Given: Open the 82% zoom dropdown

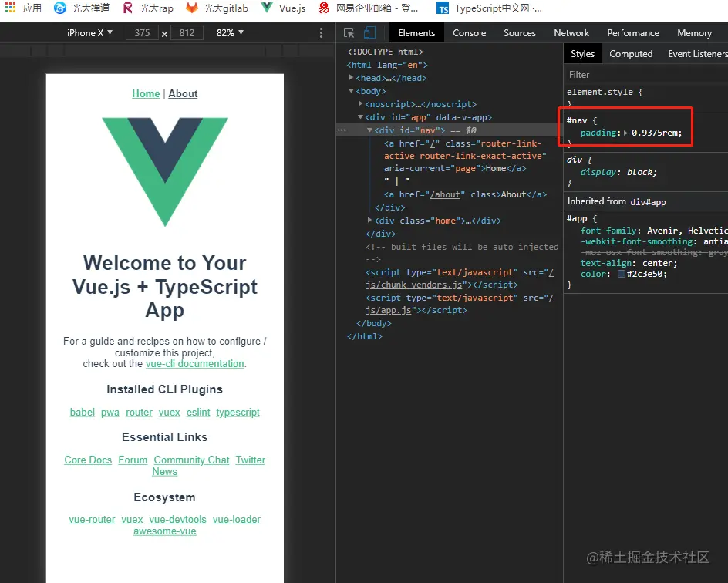Looking at the screenshot, I should 230,33.
